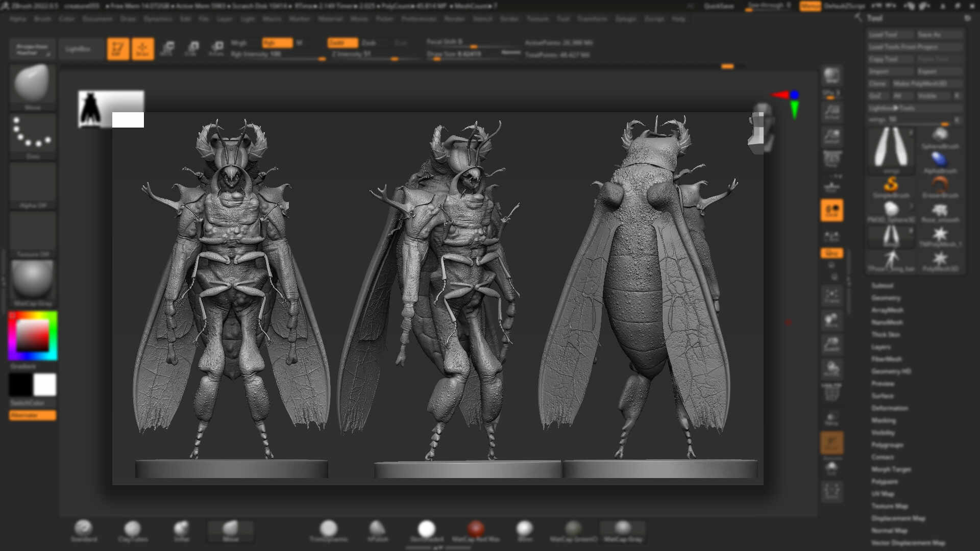Image resolution: width=980 pixels, height=551 pixels.
Task: Expand the Polygroups sub-palette
Action: (x=887, y=444)
